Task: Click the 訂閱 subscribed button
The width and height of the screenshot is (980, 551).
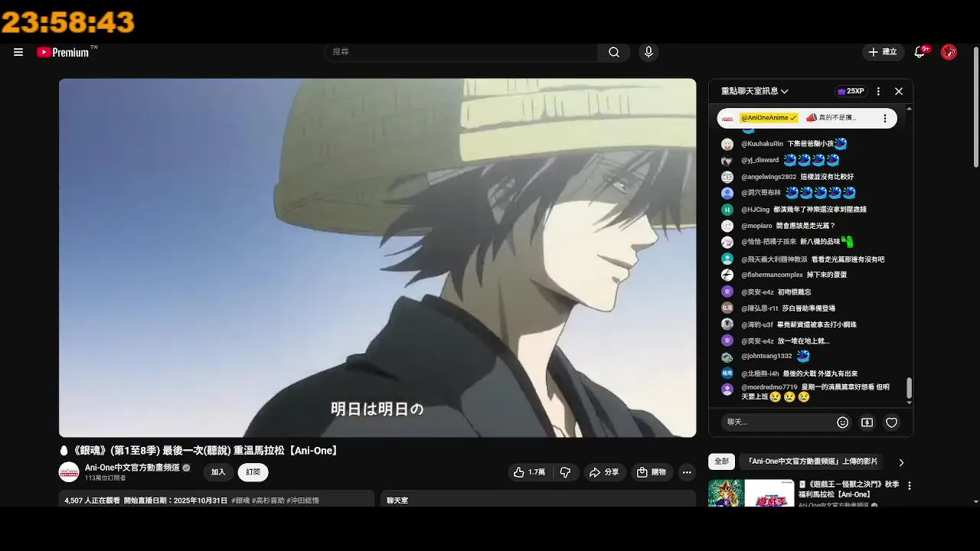Action: (253, 472)
